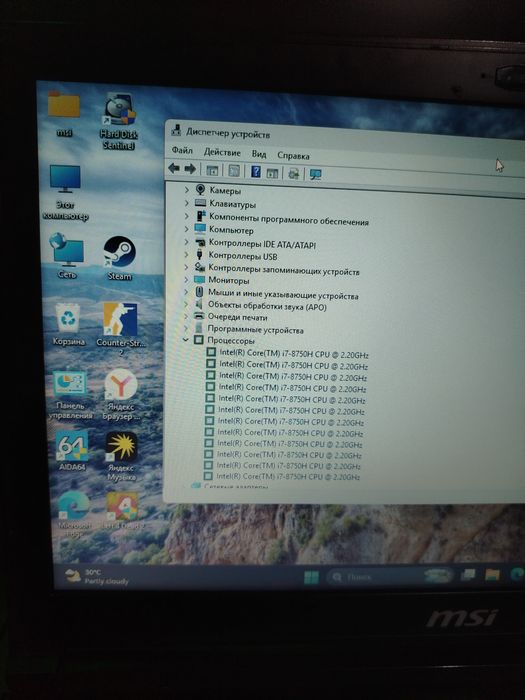Click the Windows Start button on taskbar
The height and width of the screenshot is (700, 525).
311,577
